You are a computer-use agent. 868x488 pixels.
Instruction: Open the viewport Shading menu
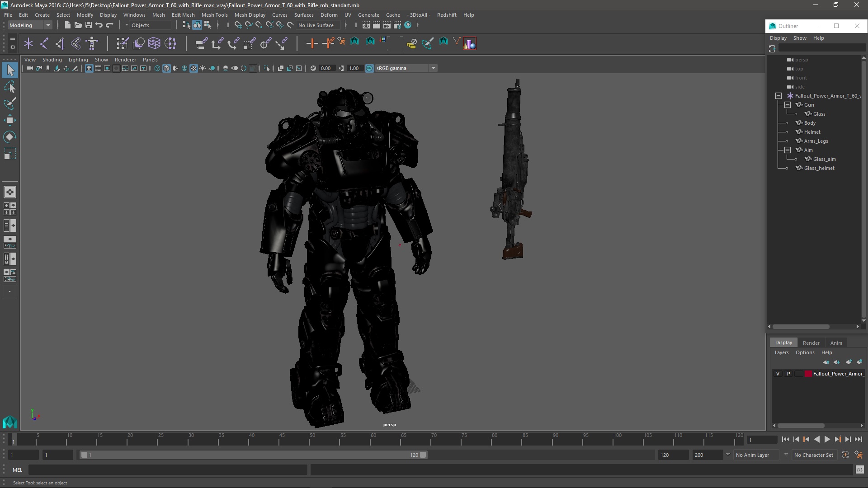pyautogui.click(x=52, y=60)
